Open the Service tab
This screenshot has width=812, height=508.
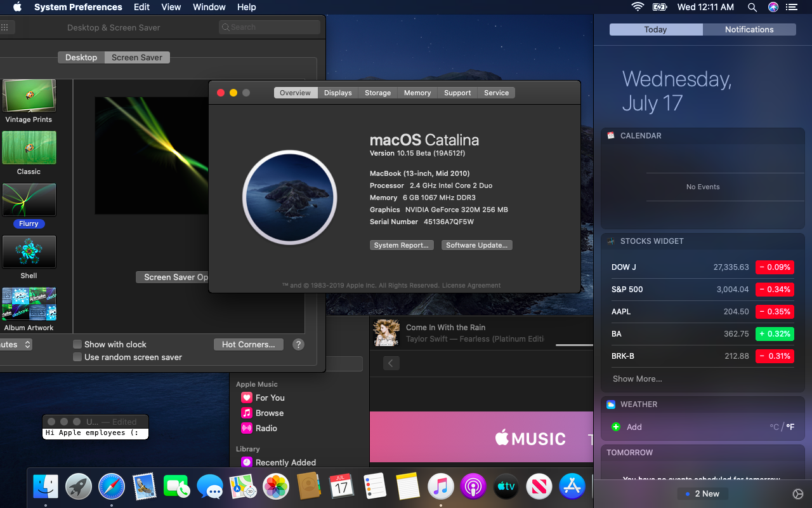pos(496,93)
